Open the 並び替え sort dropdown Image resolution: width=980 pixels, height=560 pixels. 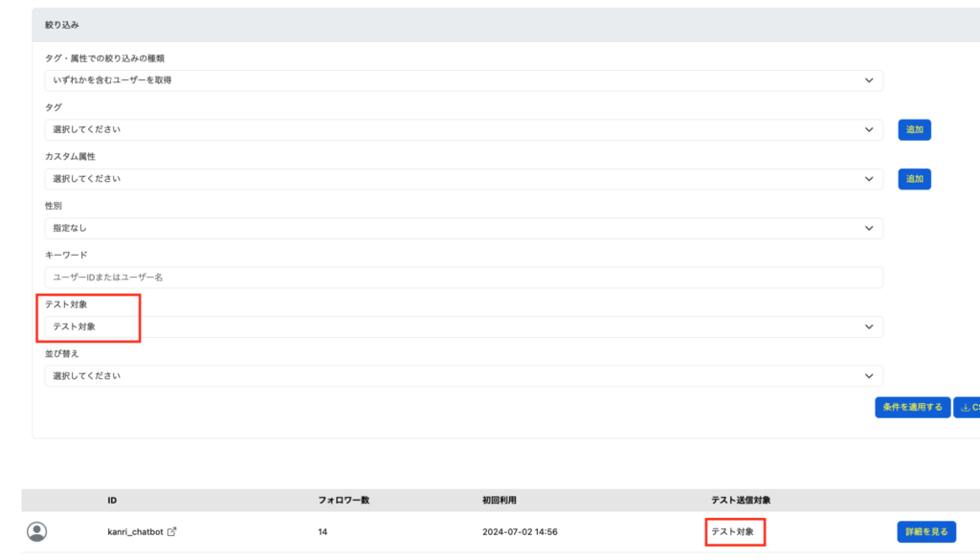pos(463,375)
